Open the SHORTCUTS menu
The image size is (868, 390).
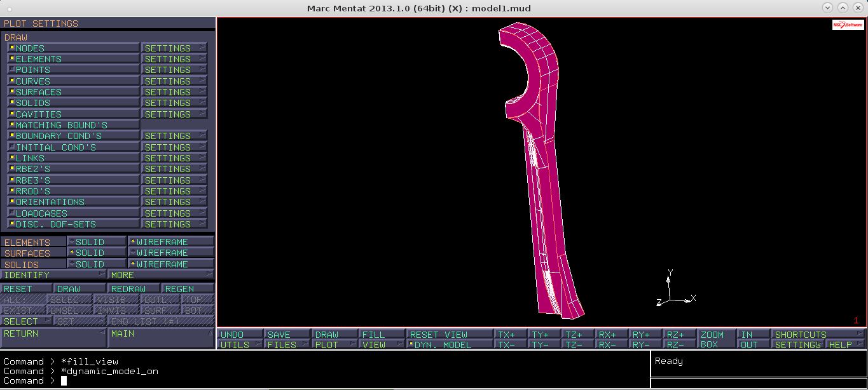click(x=818, y=334)
